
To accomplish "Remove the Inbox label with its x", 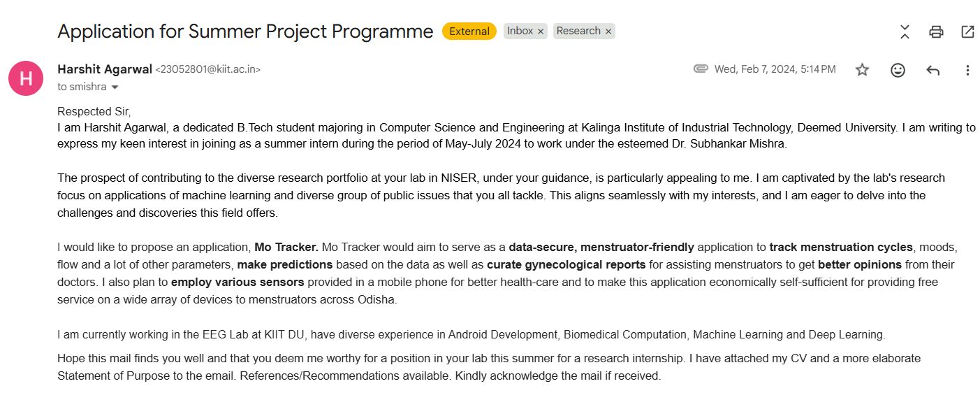I will [541, 31].
